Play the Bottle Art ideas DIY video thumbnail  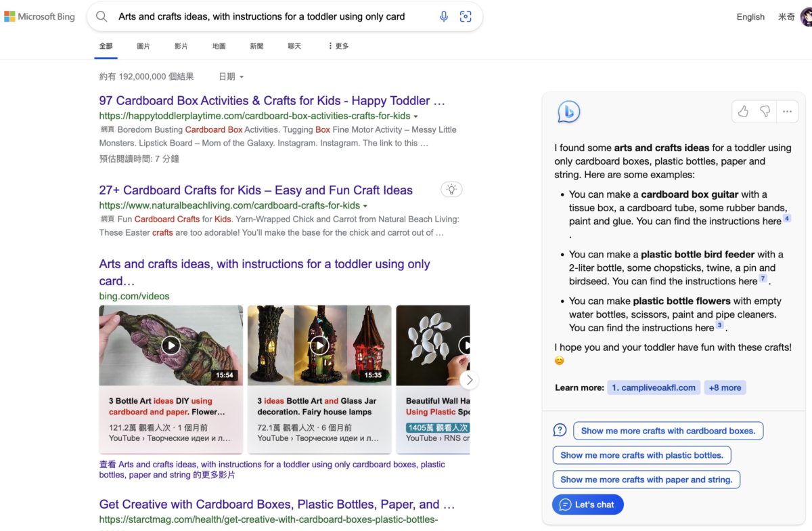(171, 344)
